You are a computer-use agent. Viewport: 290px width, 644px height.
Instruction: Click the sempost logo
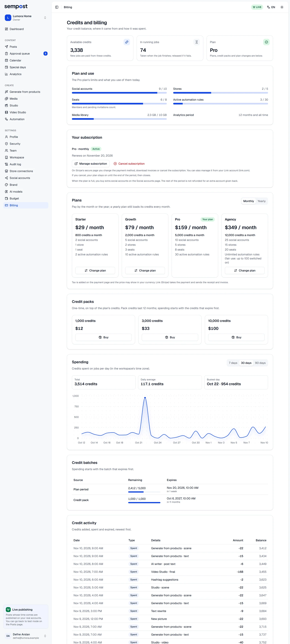[16, 7]
